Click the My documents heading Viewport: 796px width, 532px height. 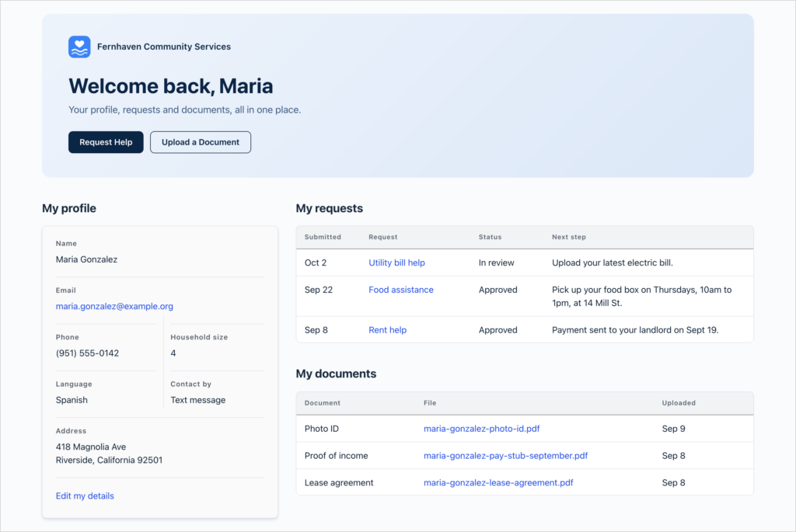(336, 374)
